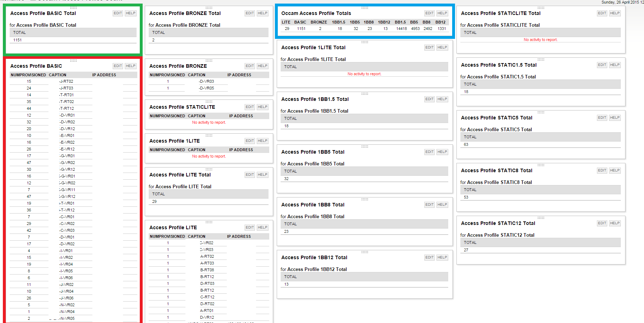Screen dimensions: 644x323
Task: Click the grip handle above Access Profile STATIC12 Total
Action: pos(541,218)
